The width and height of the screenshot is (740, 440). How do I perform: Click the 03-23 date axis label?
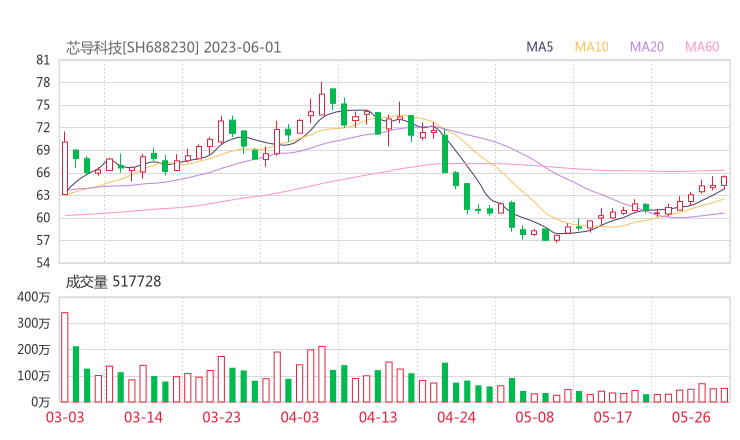point(221,417)
